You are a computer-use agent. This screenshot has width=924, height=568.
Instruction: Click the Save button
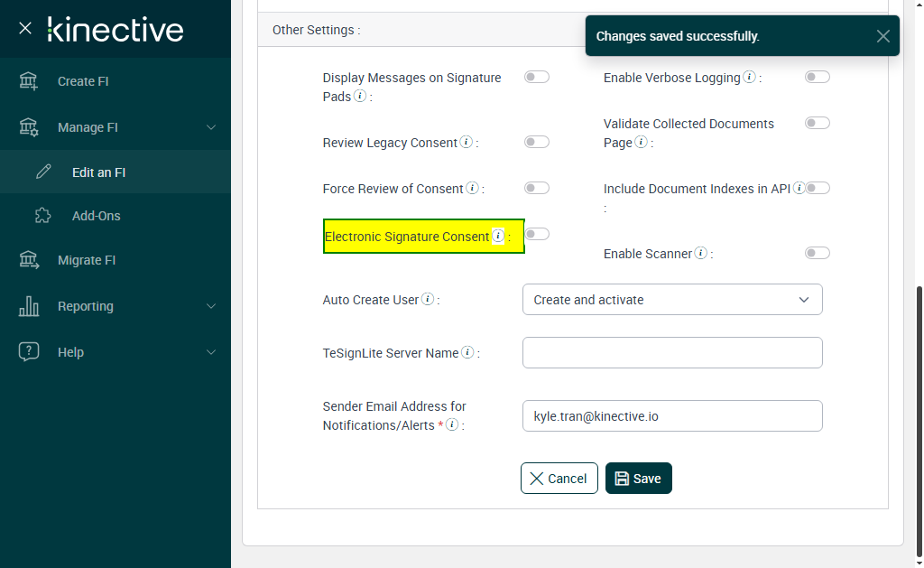639,479
